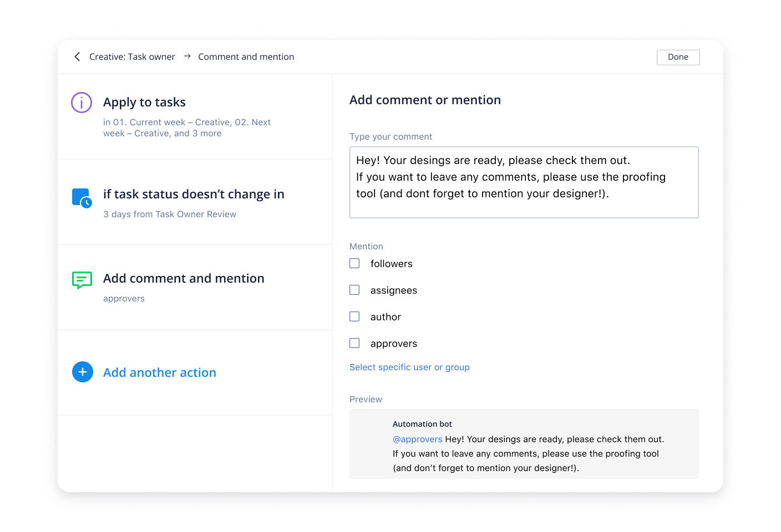Click the Done button
The image size is (781, 532).
click(x=678, y=57)
